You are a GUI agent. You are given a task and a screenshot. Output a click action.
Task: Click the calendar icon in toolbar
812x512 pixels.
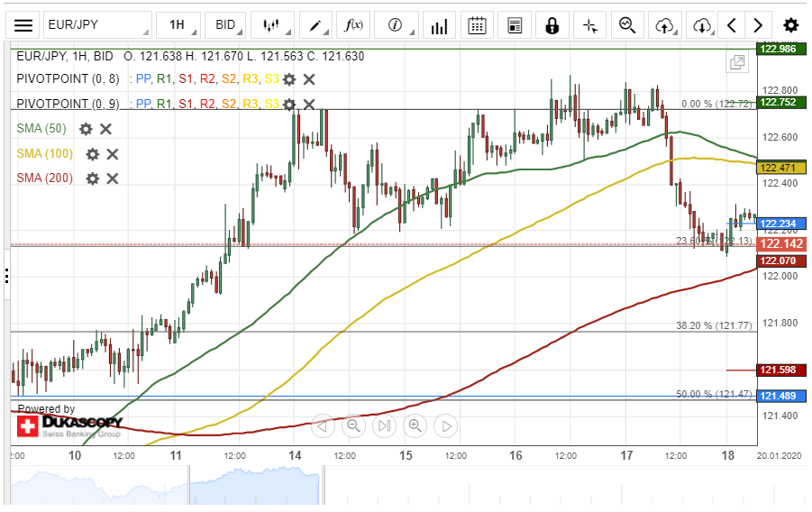tap(478, 25)
